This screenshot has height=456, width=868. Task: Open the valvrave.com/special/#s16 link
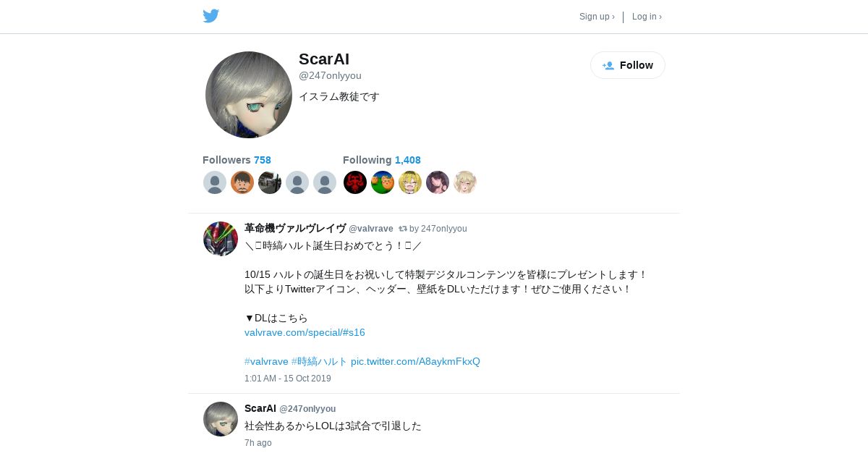click(x=305, y=332)
